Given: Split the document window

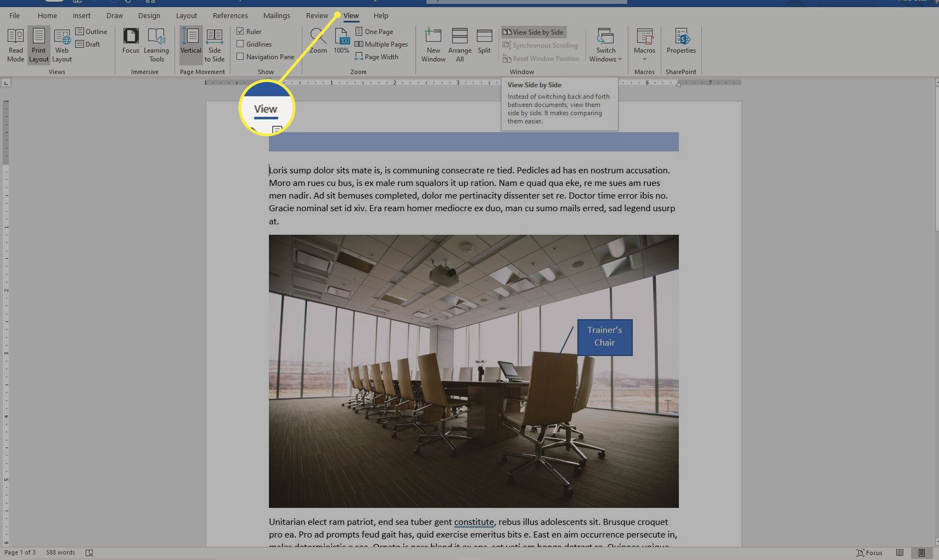Looking at the screenshot, I should tap(484, 41).
